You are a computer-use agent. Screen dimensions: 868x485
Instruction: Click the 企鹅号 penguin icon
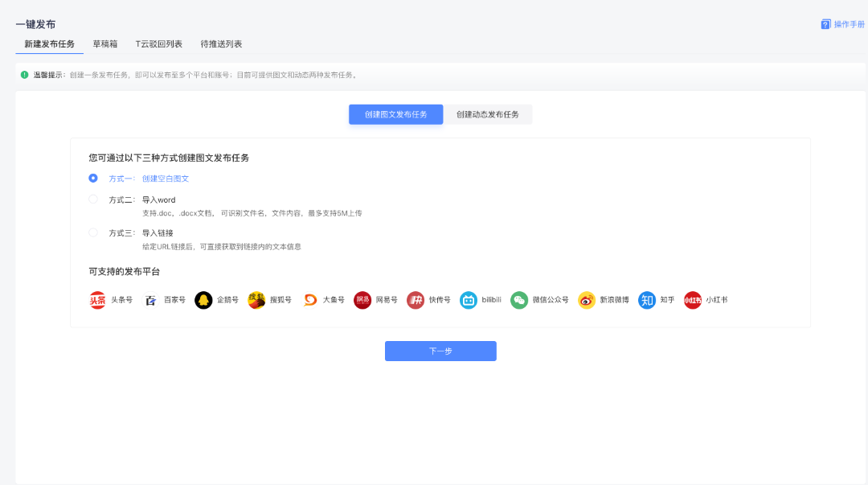[x=203, y=300]
